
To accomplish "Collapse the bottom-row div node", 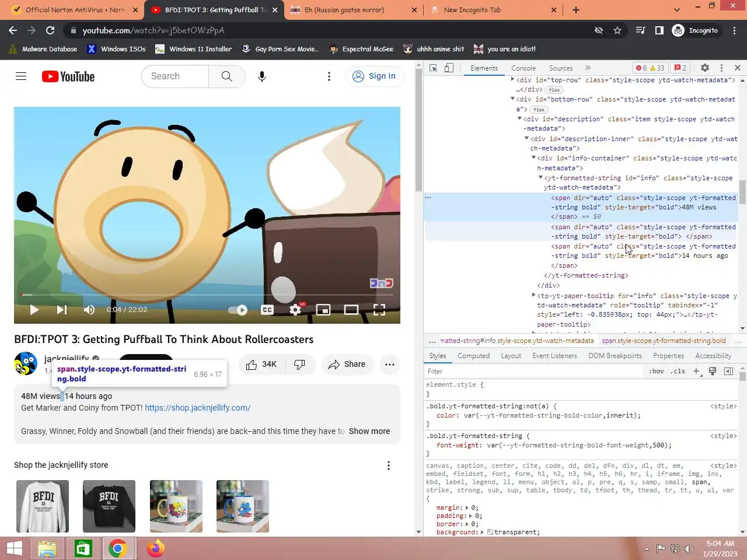I will [512, 99].
